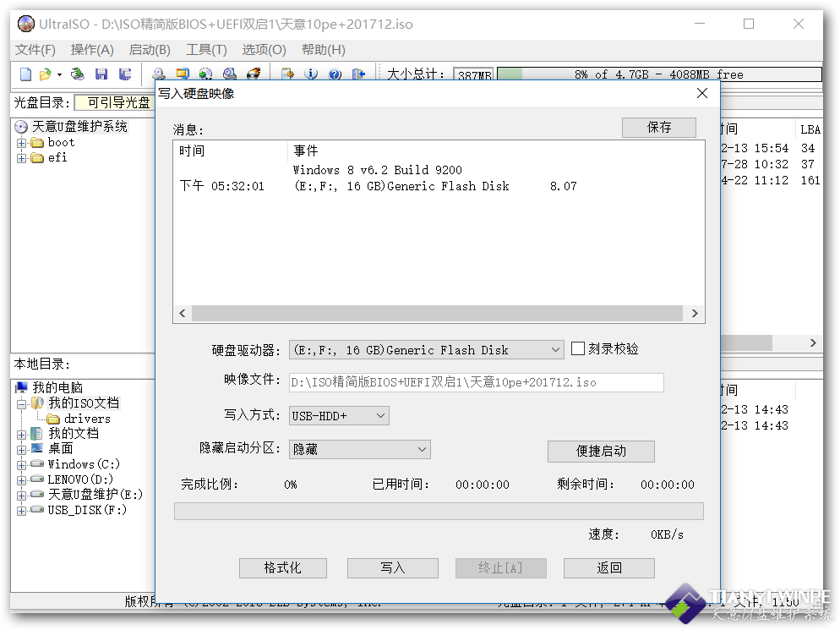The image size is (840, 630).
Task: Click the message list horizontal scrollbar thumb
Action: coord(437,313)
